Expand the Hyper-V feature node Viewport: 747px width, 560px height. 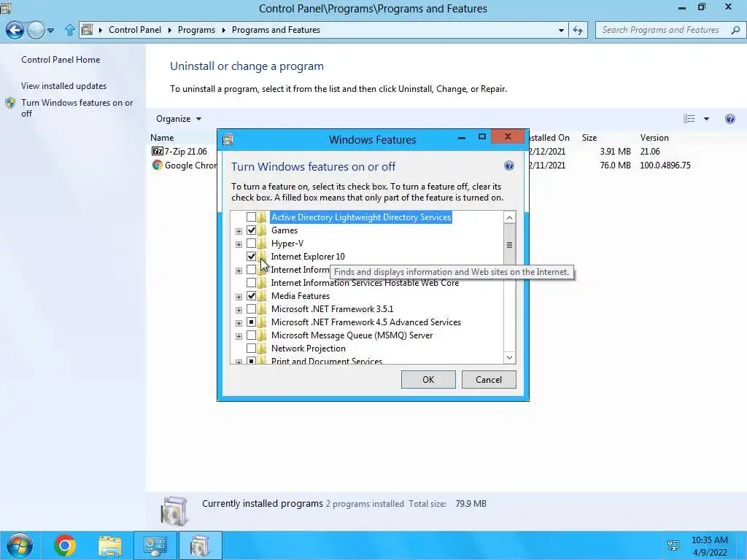click(239, 244)
